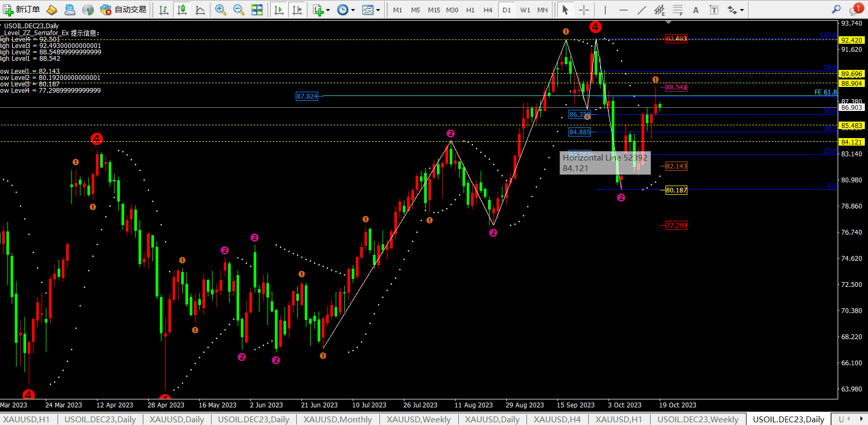Click the chart templates icon
Image resolution: width=868 pixels, height=425 pixels.
tap(368, 10)
